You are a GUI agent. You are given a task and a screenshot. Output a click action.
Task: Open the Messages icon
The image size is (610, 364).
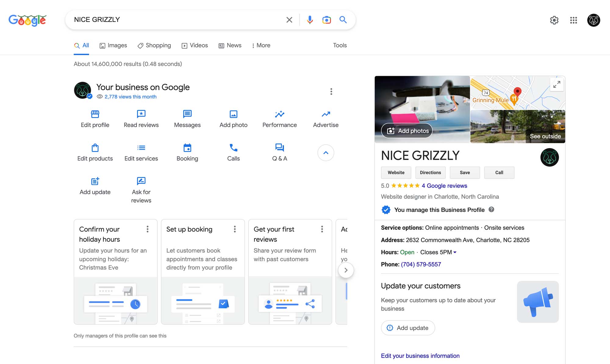(187, 114)
